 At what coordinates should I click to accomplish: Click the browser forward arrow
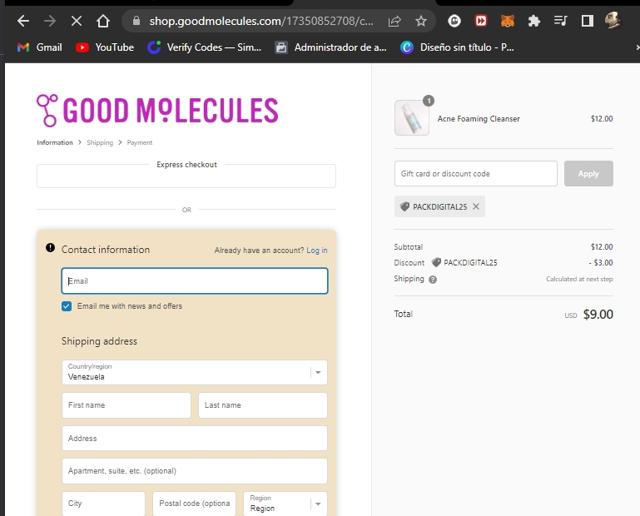pyautogui.click(x=50, y=20)
